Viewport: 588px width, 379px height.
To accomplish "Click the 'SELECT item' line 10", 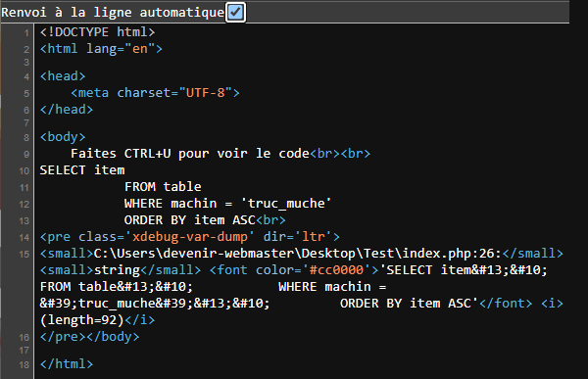I will coord(82,170).
